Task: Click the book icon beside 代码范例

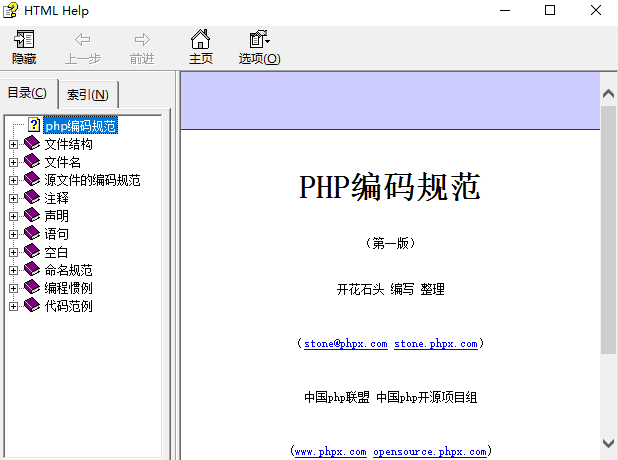Action: (x=32, y=306)
